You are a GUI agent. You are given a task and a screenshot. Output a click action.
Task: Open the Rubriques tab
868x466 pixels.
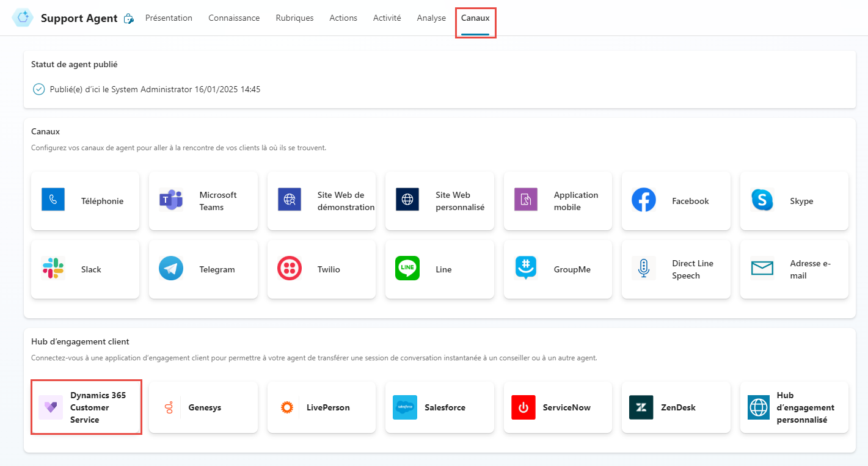coord(294,18)
